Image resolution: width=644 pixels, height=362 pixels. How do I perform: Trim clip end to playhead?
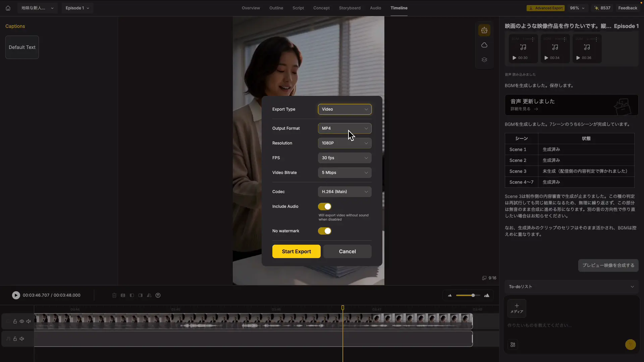point(141,295)
